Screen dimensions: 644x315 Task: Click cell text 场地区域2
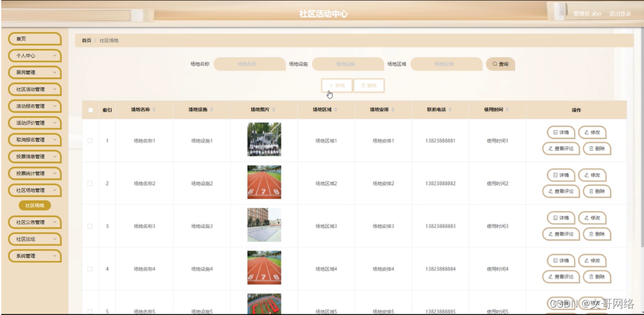tap(326, 184)
